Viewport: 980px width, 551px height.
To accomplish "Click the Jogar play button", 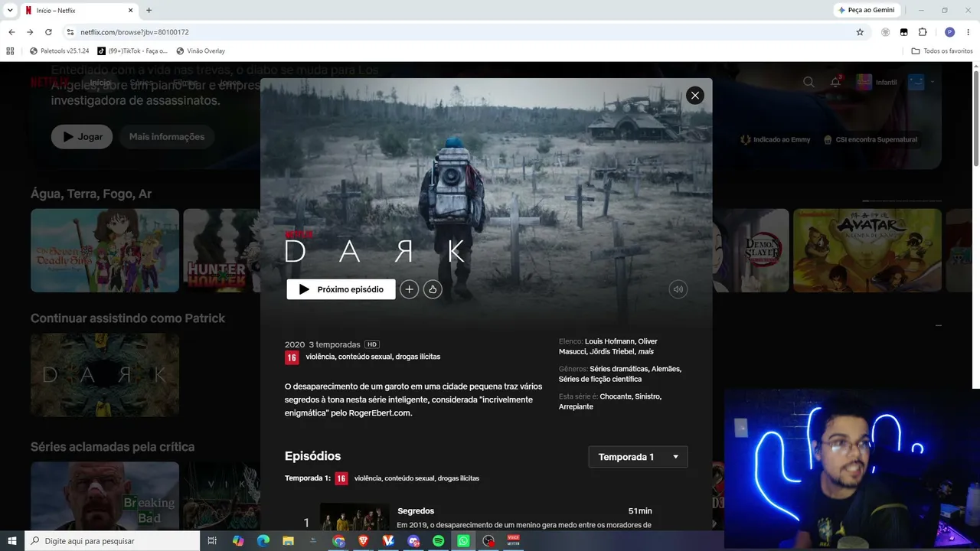I will coord(82,137).
